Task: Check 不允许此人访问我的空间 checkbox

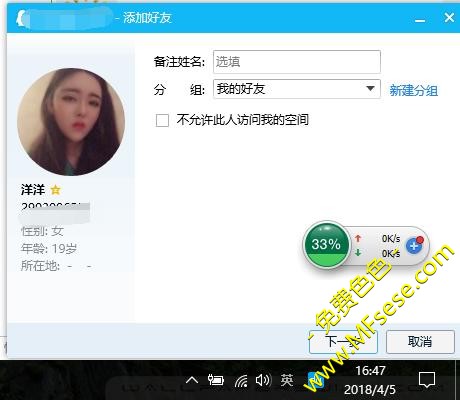Action: (162, 120)
